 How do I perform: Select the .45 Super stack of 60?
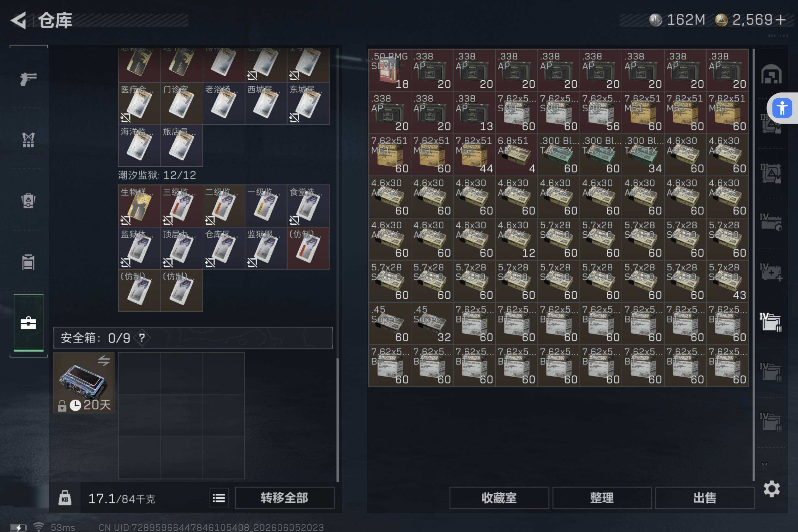pyautogui.click(x=390, y=323)
